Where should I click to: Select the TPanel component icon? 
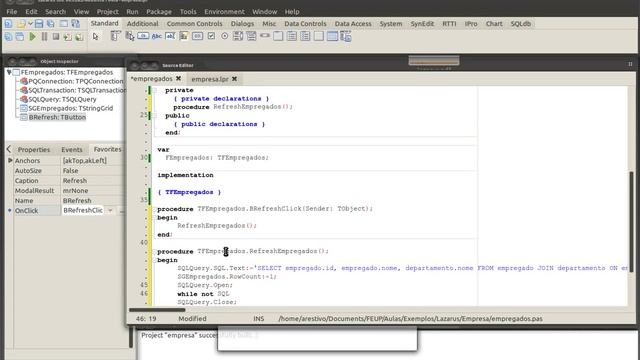pos(319,36)
